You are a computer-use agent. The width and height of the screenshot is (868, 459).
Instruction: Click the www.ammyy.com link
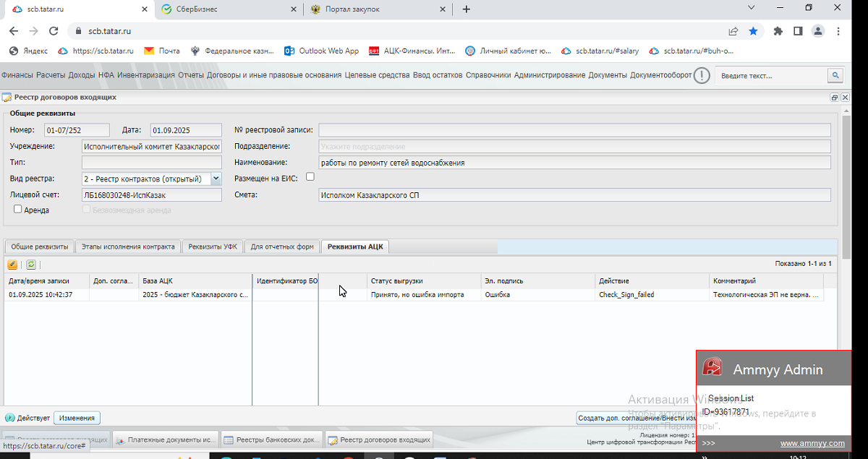tap(812, 443)
